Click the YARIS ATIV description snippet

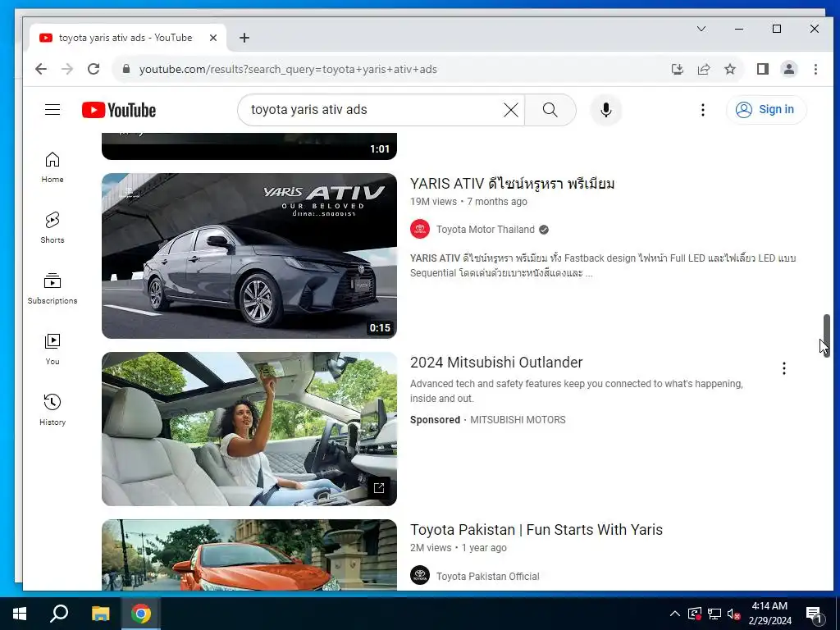click(603, 265)
